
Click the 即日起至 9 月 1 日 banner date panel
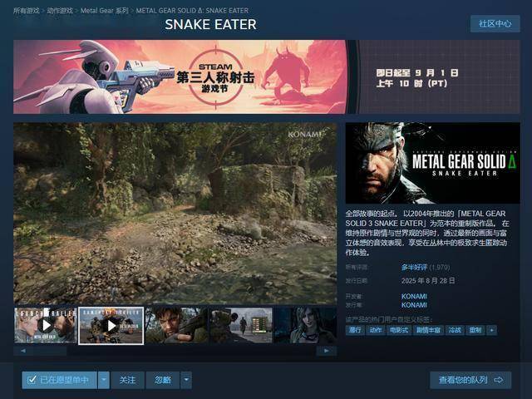439,76
